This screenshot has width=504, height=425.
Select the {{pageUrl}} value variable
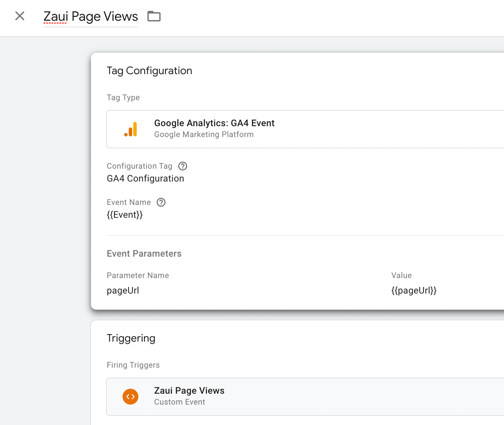[x=414, y=290]
